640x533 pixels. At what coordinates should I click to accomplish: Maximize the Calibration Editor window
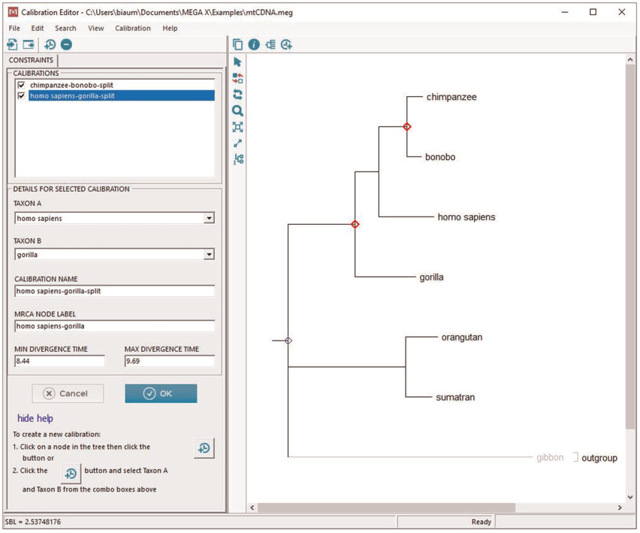coord(593,12)
